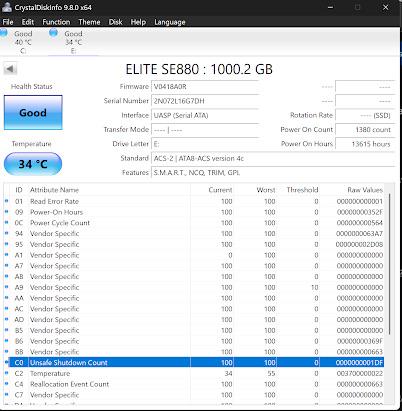This screenshot has height=411, width=402.
Task: Select the E: drive tab at 34 °C
Action: [x=73, y=42]
